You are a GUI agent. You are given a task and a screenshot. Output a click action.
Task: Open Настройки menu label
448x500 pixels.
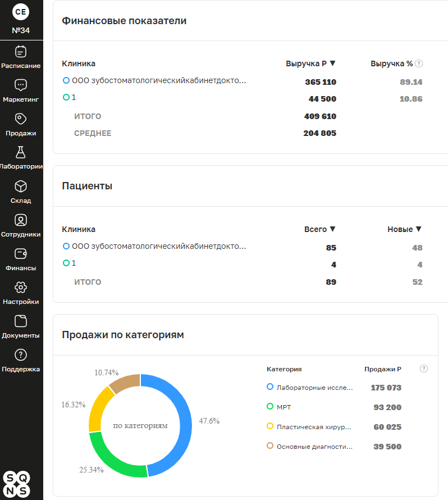pos(21,302)
